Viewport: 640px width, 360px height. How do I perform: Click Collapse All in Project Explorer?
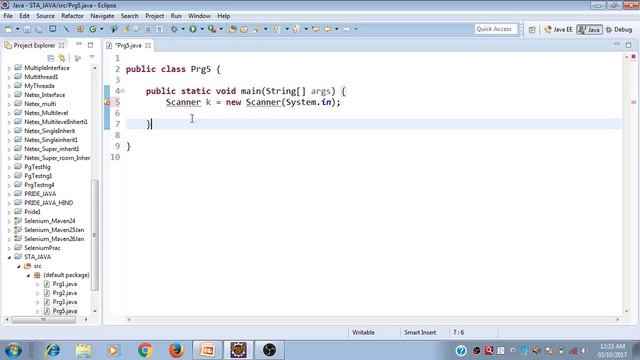51,58
